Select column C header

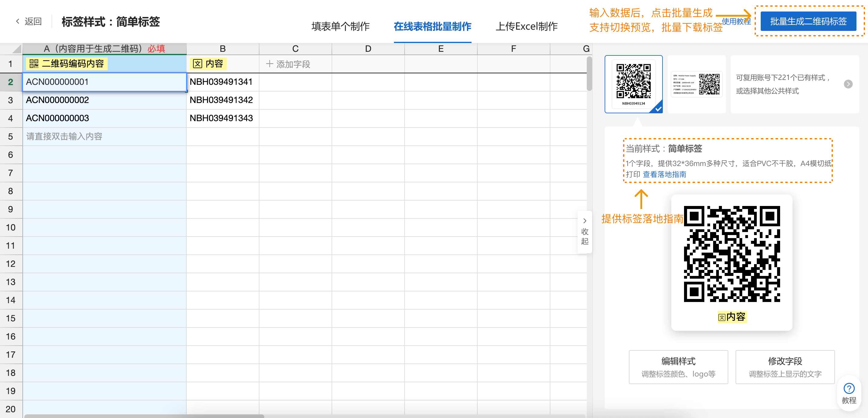pyautogui.click(x=295, y=49)
